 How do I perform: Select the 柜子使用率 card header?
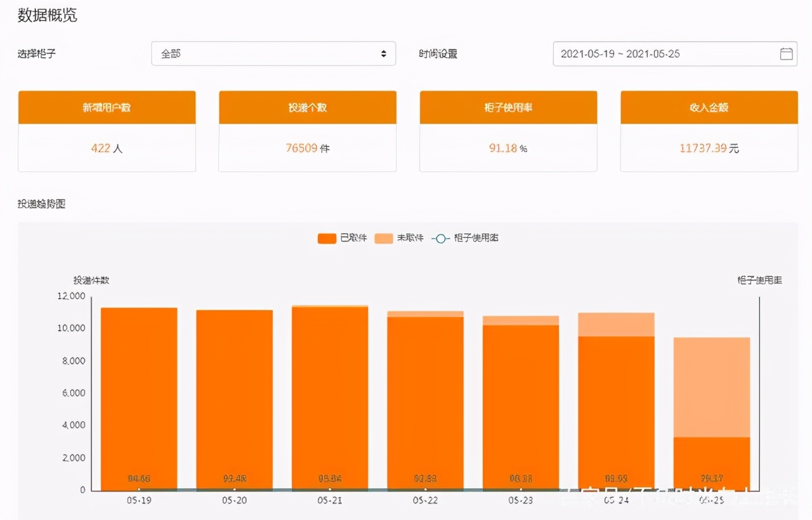508,107
